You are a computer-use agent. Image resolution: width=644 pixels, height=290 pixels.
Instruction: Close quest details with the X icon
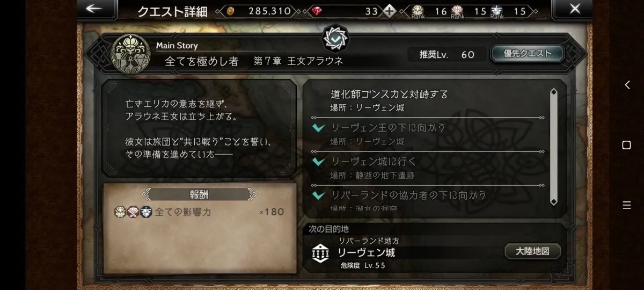(x=575, y=9)
